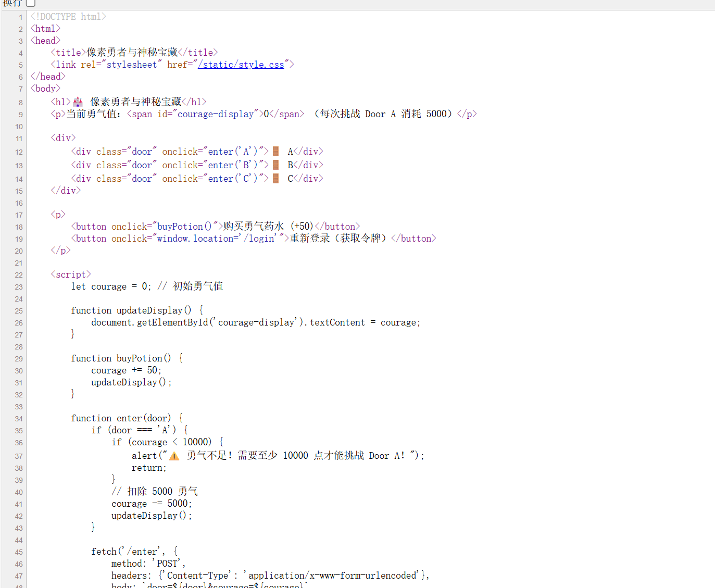715x588 pixels.
Task: Select the buyPotion function name on line 29
Action: [x=139, y=358]
